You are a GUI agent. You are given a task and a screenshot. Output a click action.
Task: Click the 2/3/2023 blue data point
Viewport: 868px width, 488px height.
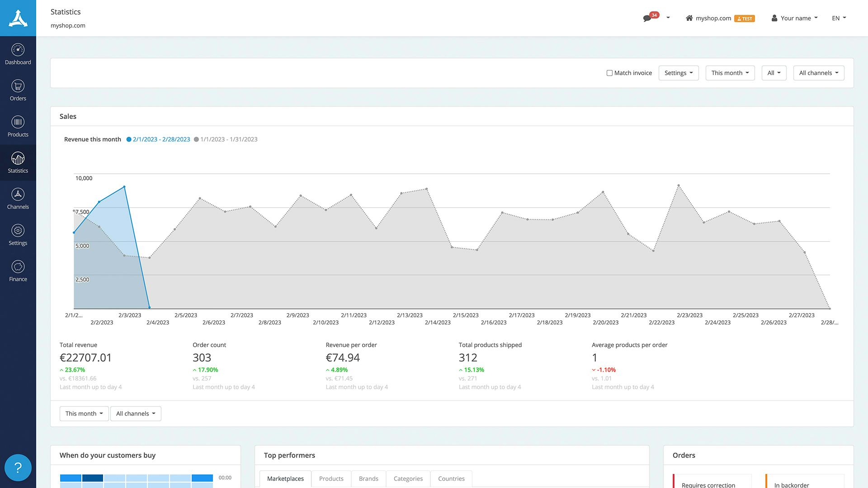124,187
